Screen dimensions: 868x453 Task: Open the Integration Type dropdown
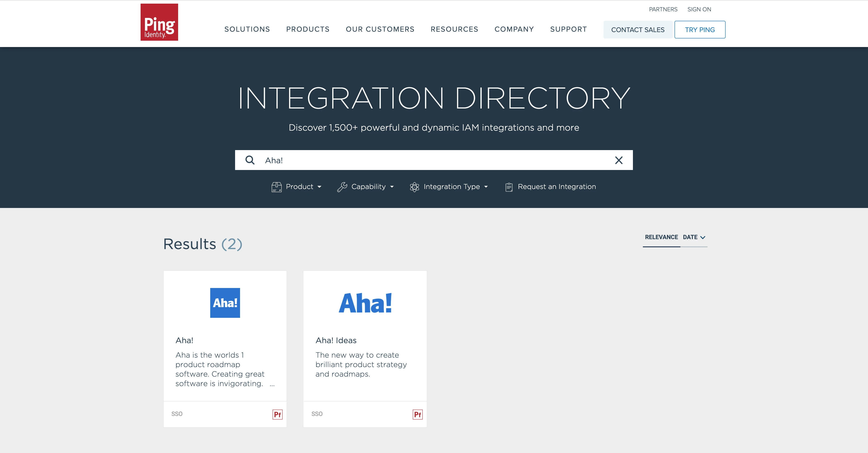[x=452, y=186]
